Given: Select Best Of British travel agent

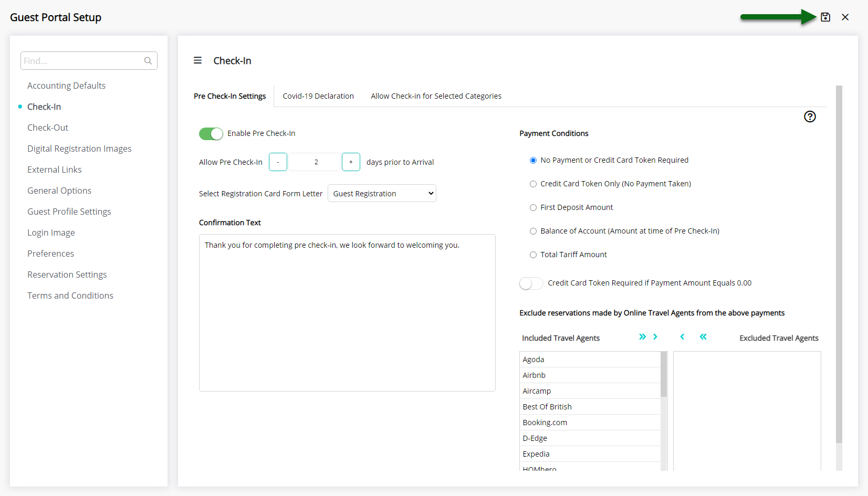Looking at the screenshot, I should point(590,407).
